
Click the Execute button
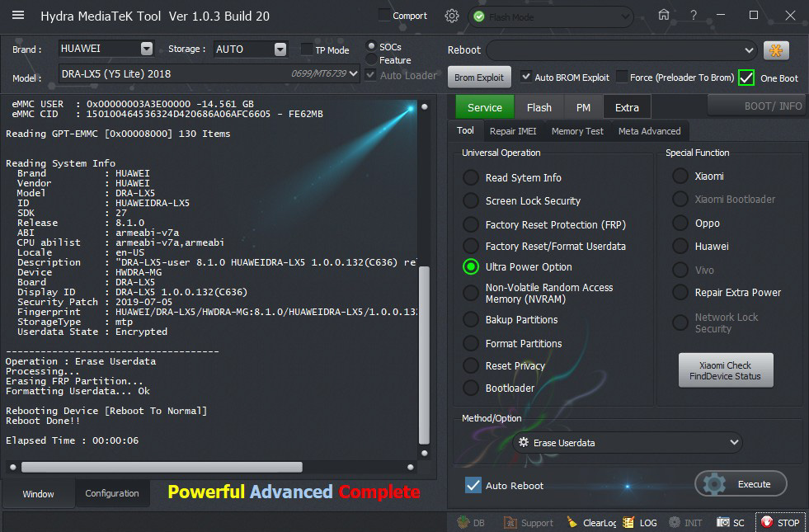pos(741,484)
